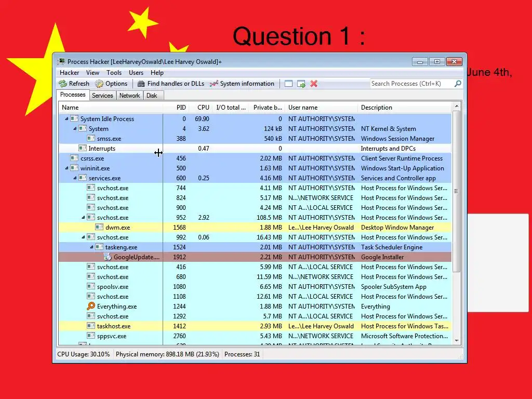Image resolution: width=532 pixels, height=399 pixels.
Task: Click the Processes count status entry
Action: (242, 354)
